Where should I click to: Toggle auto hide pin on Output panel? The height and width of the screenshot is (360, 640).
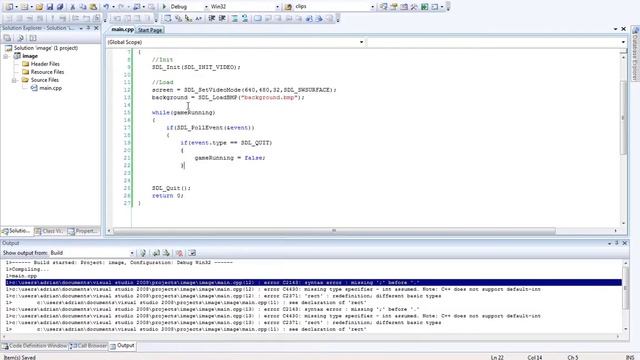tap(617, 243)
